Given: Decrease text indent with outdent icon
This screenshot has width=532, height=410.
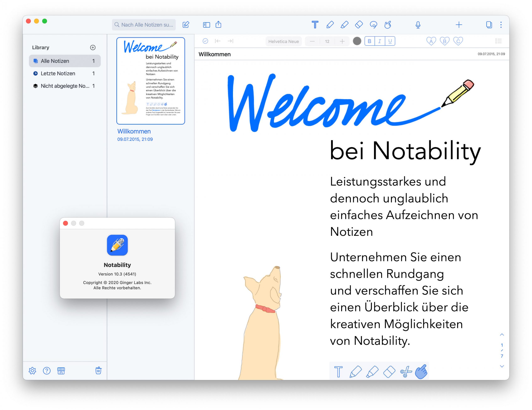Looking at the screenshot, I should [x=218, y=41].
